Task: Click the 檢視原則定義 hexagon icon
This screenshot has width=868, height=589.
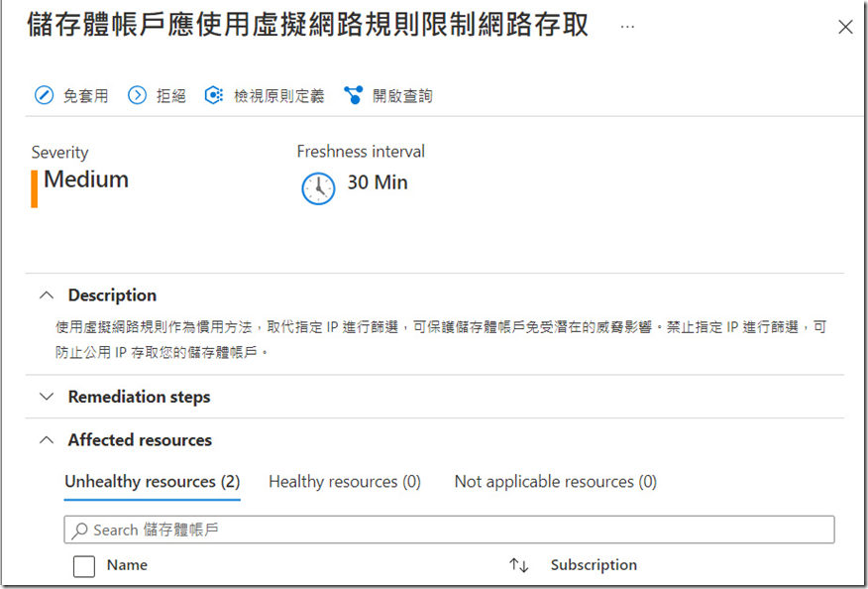Action: [214, 95]
